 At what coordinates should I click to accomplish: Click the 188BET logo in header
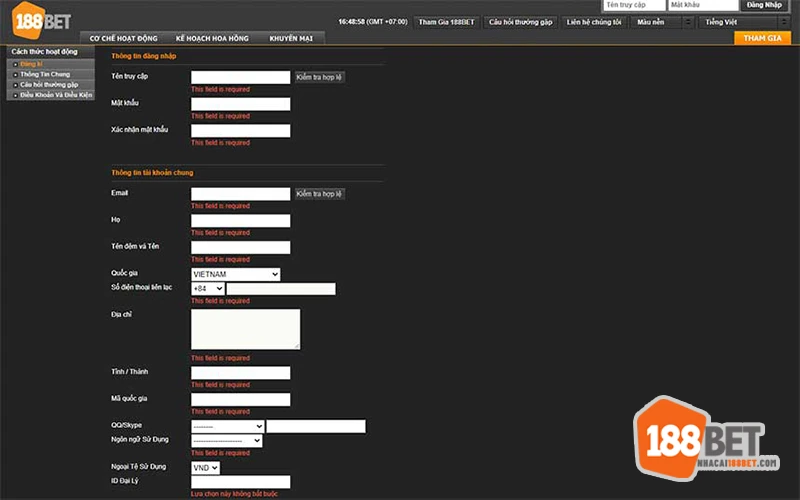41,20
